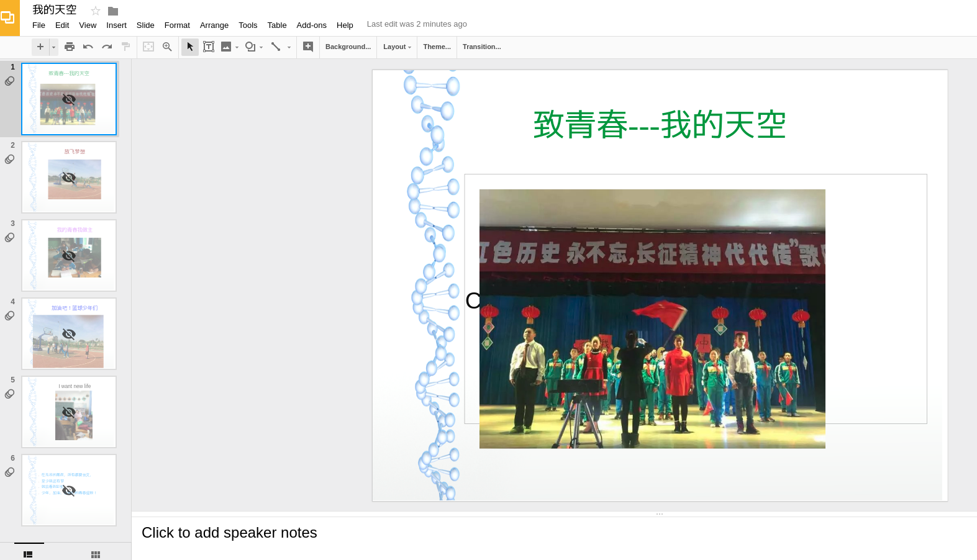
Task: Select slide 6 text thumbnail
Action: pyautogui.click(x=69, y=490)
